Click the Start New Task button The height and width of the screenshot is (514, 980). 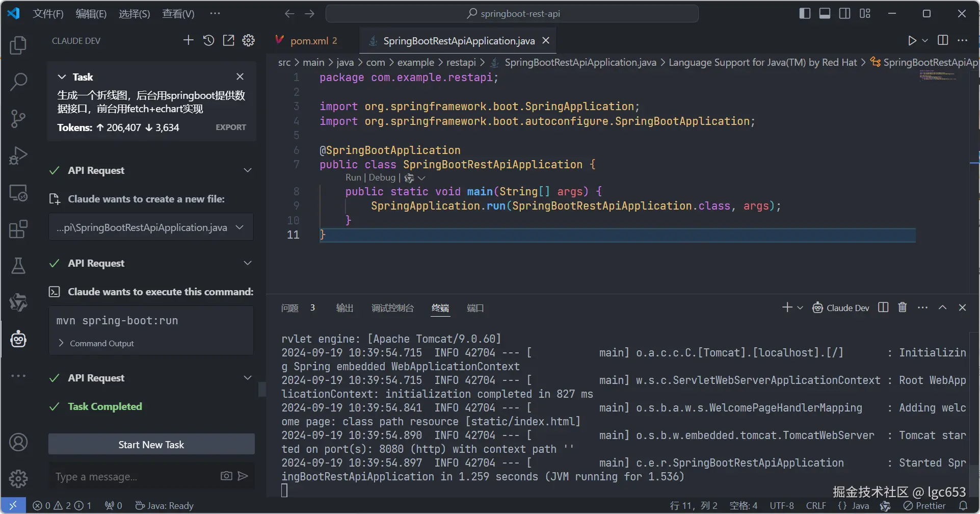pos(151,444)
